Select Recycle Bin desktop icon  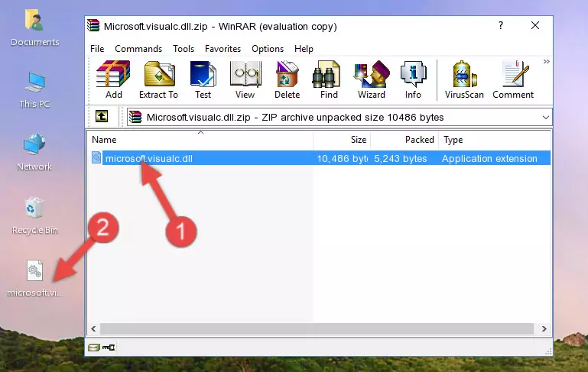point(35,215)
